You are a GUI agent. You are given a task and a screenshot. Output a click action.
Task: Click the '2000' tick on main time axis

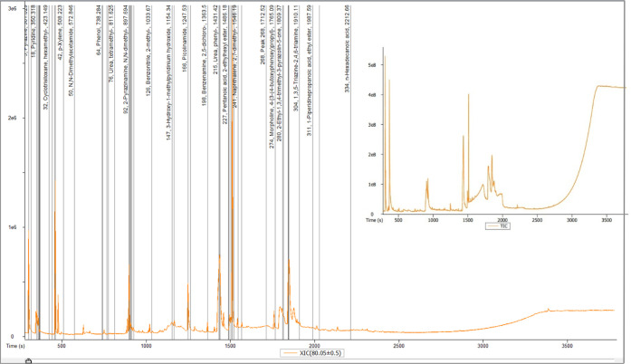pyautogui.click(x=314, y=346)
